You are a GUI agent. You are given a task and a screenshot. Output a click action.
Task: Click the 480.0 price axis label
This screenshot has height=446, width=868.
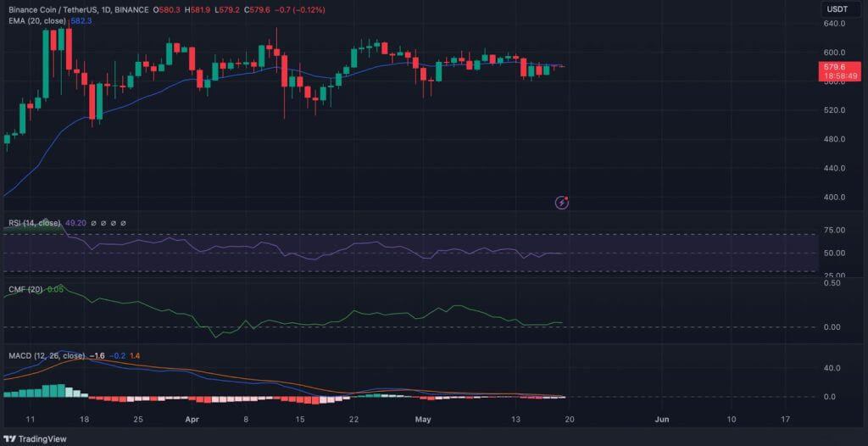[834, 139]
